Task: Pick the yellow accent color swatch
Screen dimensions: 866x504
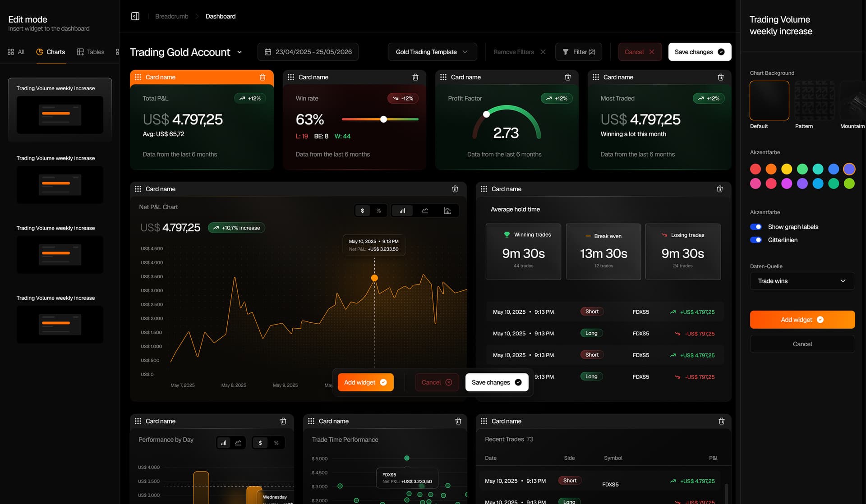Action: (x=787, y=169)
